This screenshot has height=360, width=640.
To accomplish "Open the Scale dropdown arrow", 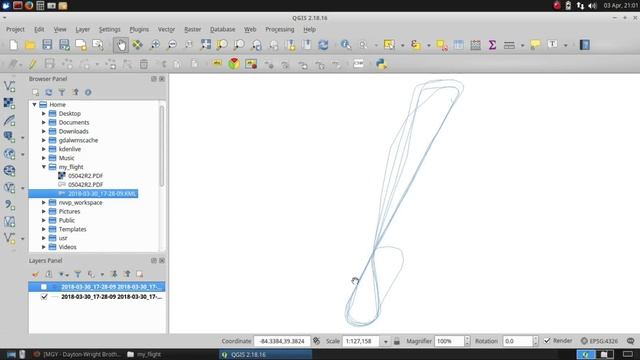I will pos(385,341).
